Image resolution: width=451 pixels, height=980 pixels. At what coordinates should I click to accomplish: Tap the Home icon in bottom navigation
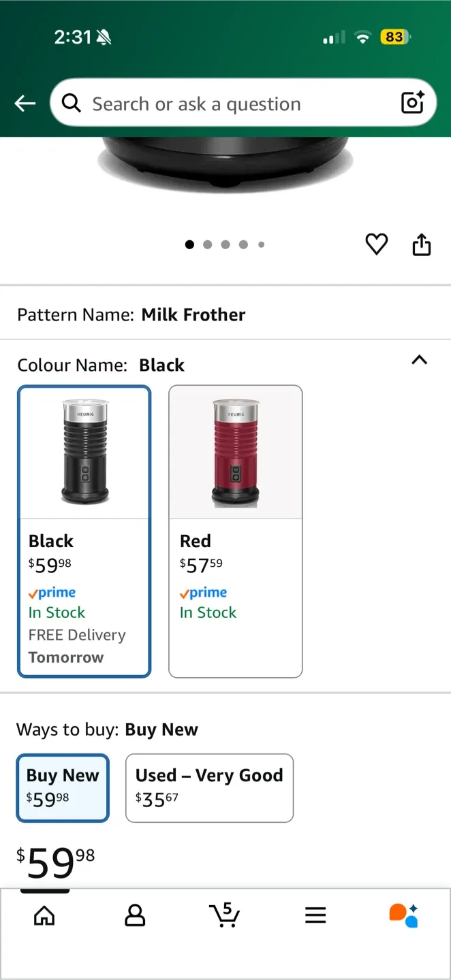click(44, 916)
